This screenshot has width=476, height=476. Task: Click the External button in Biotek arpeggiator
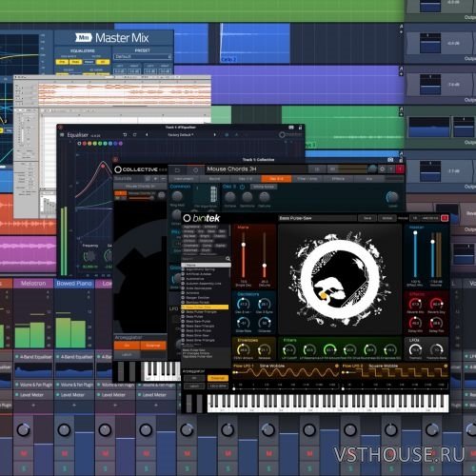point(218,378)
